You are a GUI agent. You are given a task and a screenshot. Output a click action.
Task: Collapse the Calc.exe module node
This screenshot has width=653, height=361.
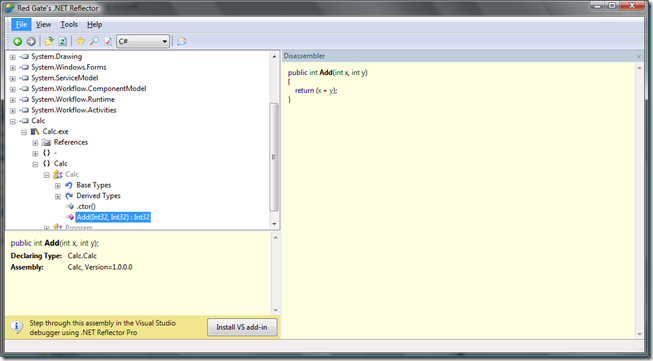pos(24,132)
